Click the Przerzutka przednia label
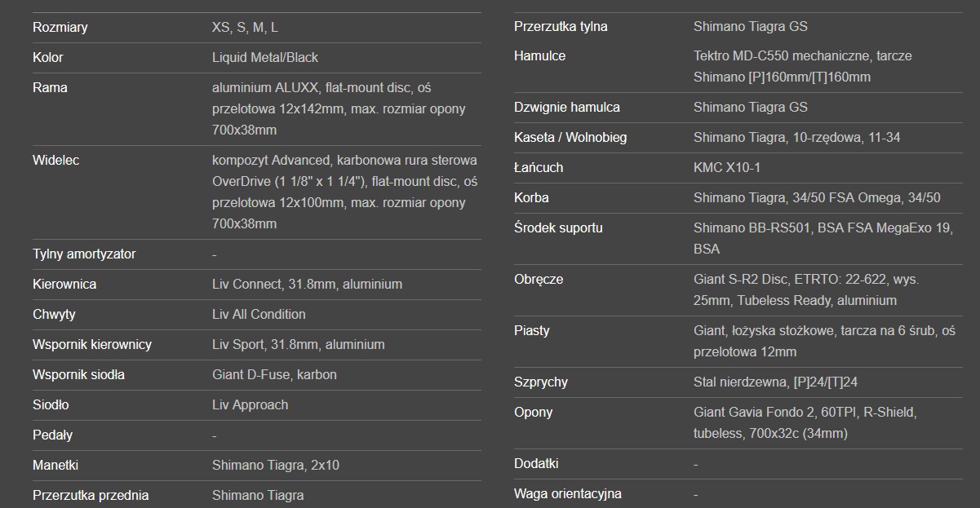 pyautogui.click(x=91, y=495)
